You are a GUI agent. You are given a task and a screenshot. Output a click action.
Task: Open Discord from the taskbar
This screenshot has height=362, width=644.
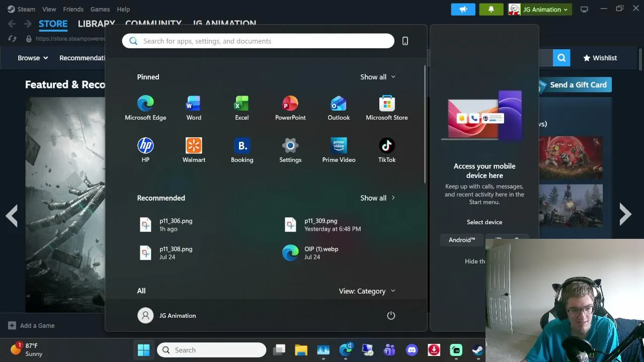point(412,350)
